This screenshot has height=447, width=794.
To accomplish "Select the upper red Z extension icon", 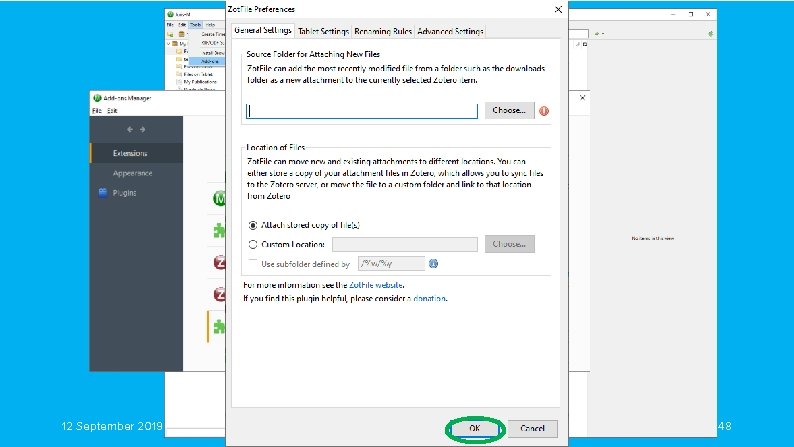I will [220, 262].
